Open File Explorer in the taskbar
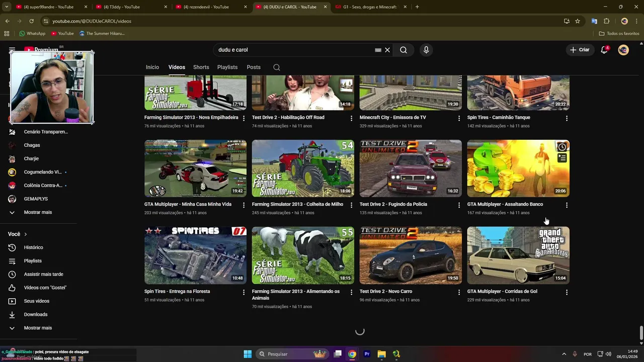This screenshot has width=644, height=362. tap(381, 354)
